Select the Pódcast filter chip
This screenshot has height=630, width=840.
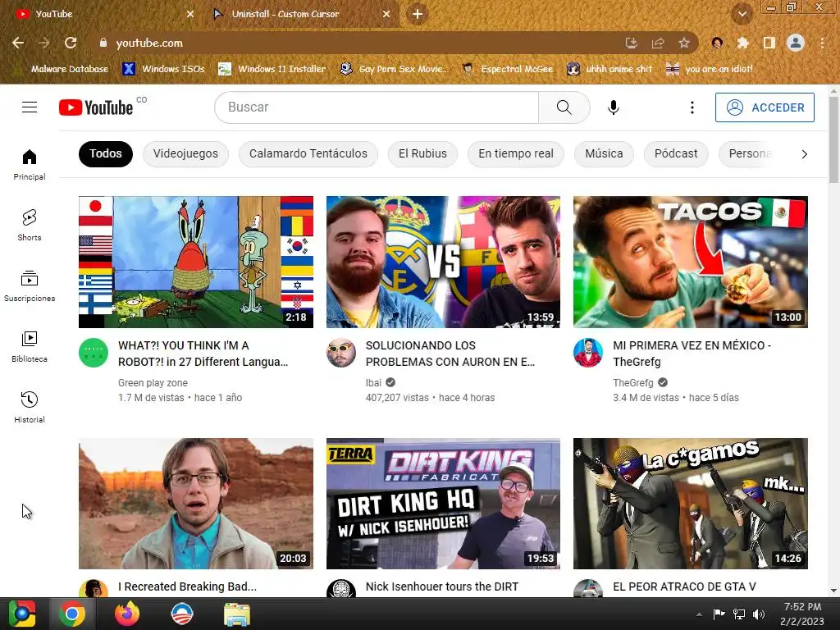tap(676, 153)
